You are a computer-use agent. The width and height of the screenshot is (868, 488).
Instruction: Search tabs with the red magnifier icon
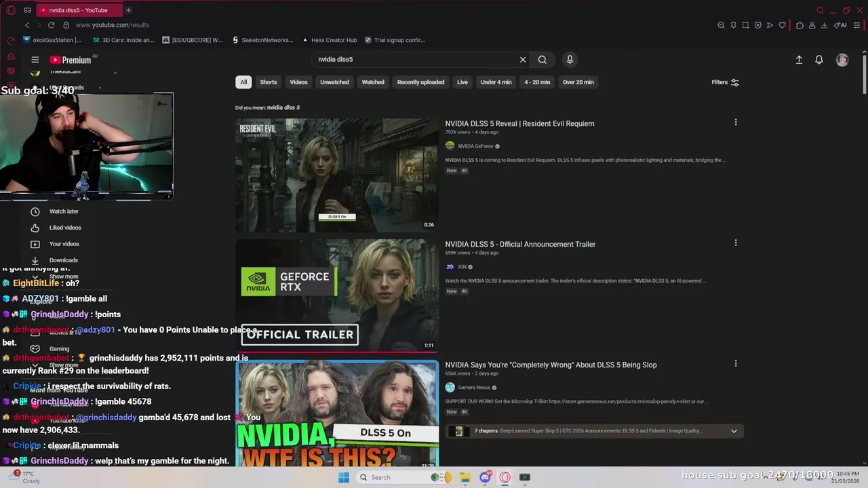coord(820,10)
